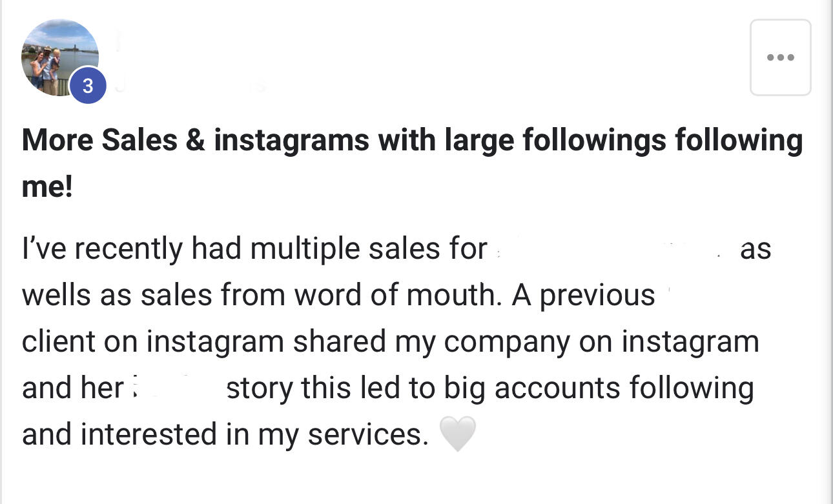Click the blue level 3 badge
Viewport: 833px width, 504px height.
coord(88,85)
